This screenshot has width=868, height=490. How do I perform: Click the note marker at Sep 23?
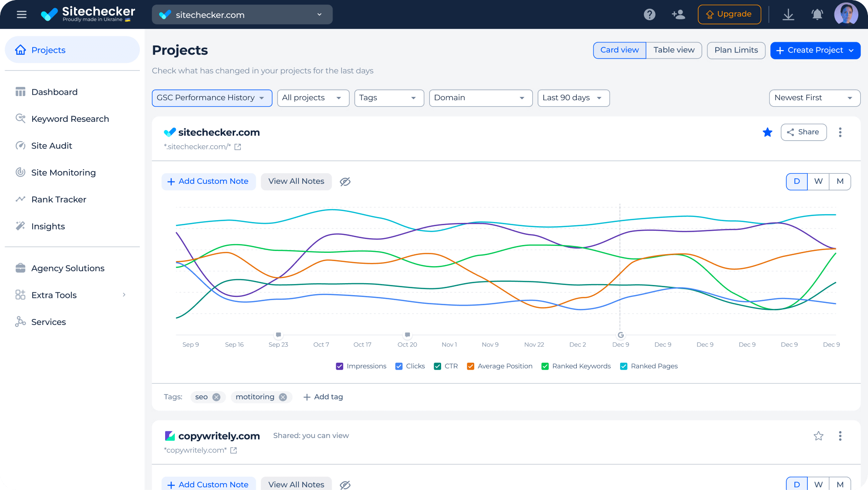(278, 335)
